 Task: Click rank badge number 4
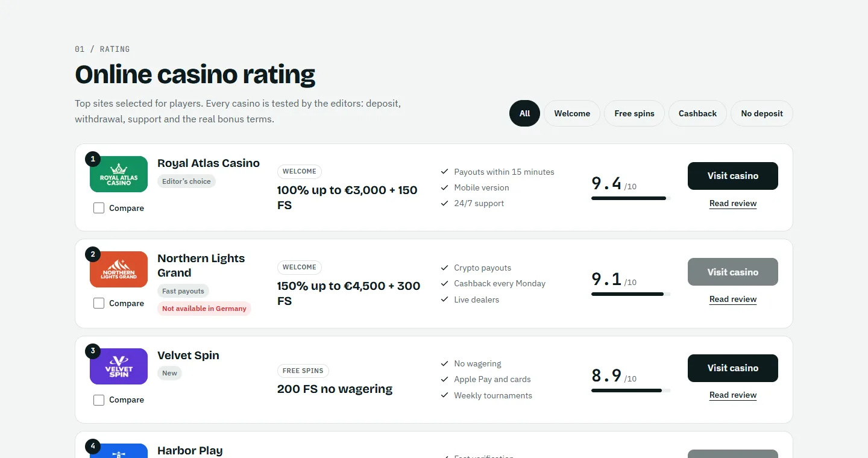[93, 447]
